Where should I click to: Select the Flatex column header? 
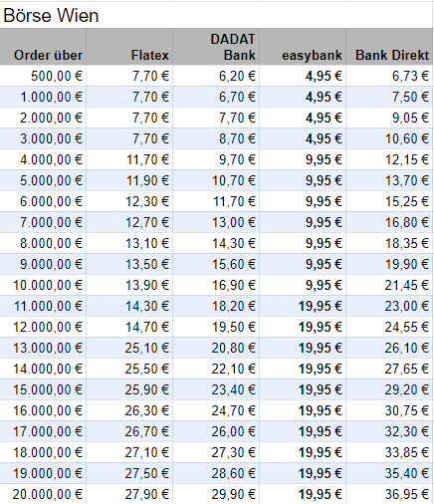coord(129,47)
